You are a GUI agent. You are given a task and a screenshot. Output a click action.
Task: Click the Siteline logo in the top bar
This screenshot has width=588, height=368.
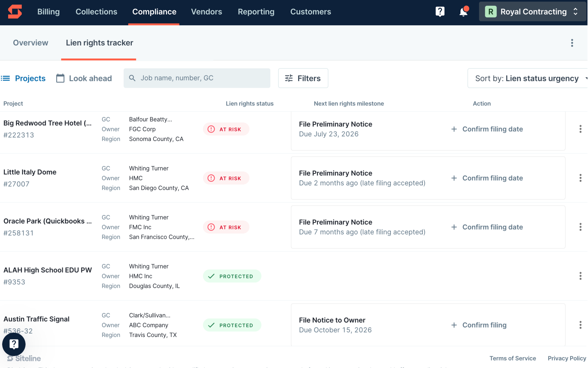15,12
